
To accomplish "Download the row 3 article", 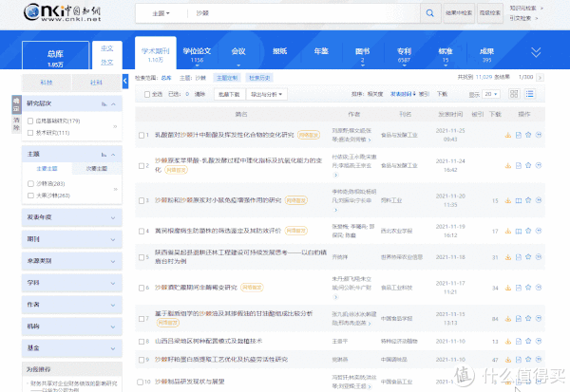I will pos(508,200).
